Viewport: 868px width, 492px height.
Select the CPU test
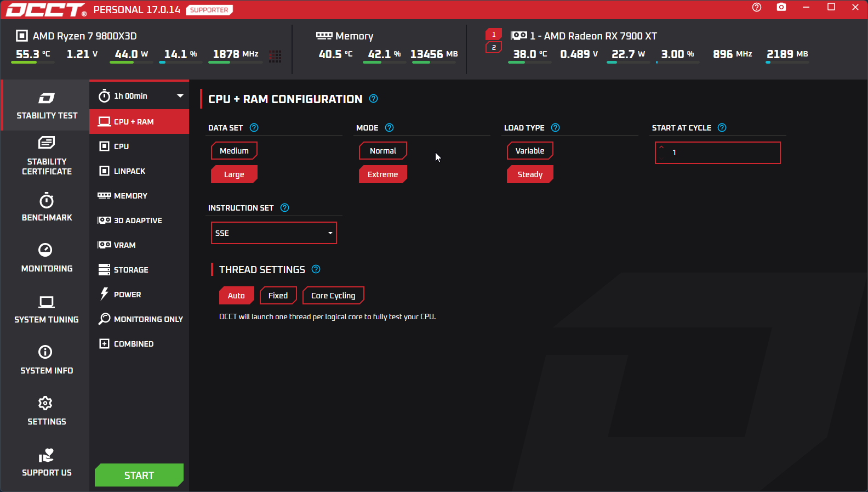click(139, 146)
